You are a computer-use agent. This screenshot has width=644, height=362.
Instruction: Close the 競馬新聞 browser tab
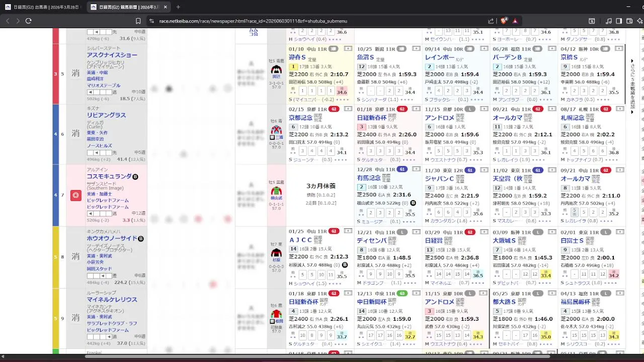pyautogui.click(x=165, y=7)
